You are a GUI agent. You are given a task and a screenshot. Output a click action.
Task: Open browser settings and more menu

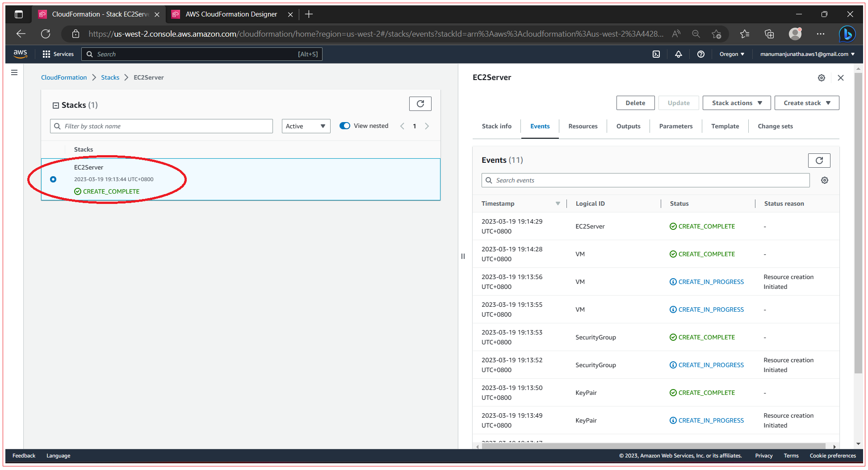coord(820,34)
